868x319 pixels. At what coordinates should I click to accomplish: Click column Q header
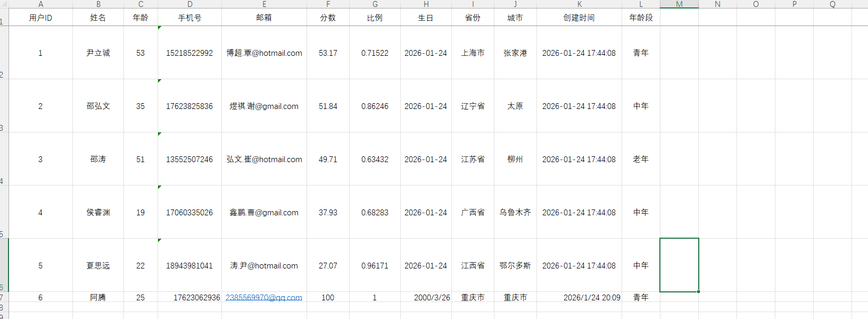[x=832, y=4]
